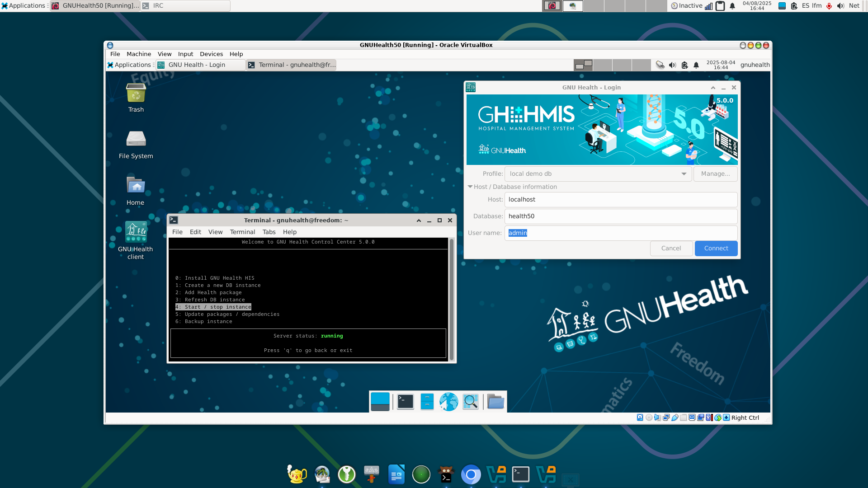Click the guest panel notification bell

[x=696, y=65]
